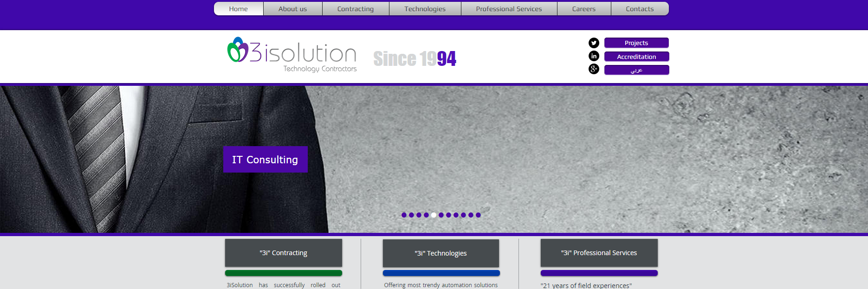Click the blue bar under Technologies
The width and height of the screenshot is (868, 289).
pyautogui.click(x=441, y=273)
